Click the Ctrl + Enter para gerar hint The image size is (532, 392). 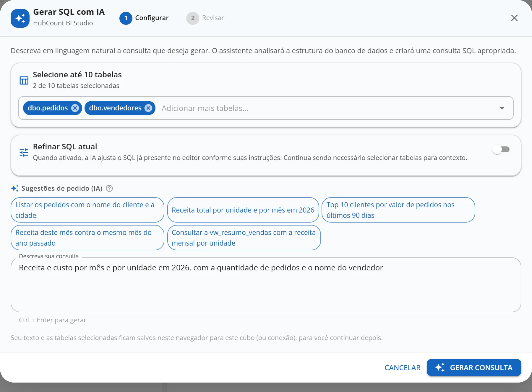tap(53, 320)
